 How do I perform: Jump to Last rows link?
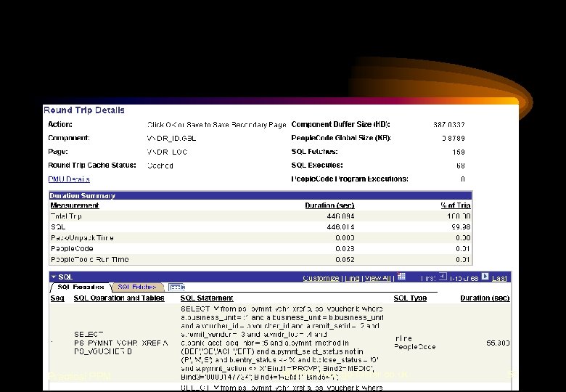pos(499,278)
